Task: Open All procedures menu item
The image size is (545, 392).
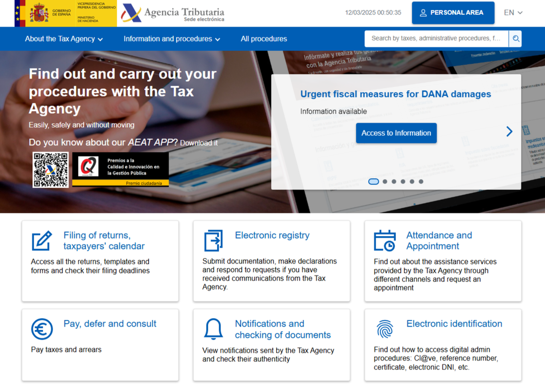Action: coord(264,39)
